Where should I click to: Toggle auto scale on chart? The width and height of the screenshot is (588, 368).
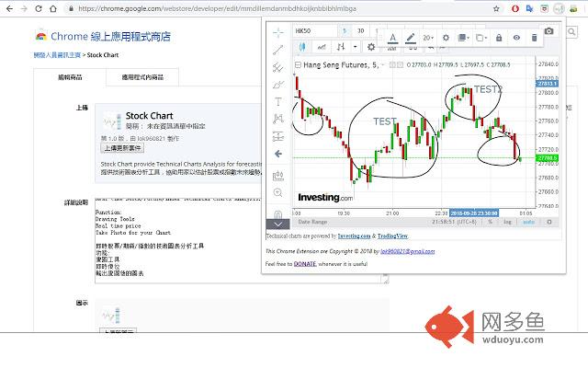528,222
